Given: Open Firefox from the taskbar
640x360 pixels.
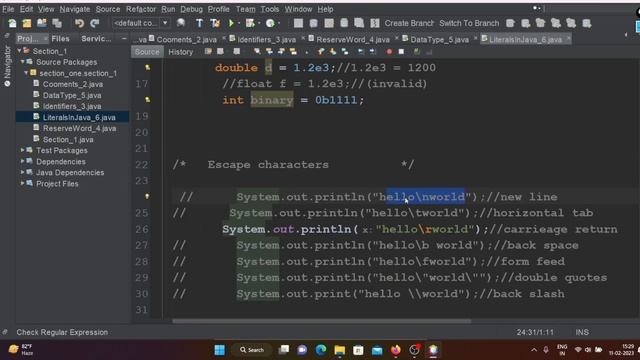Looking at the screenshot, I should click(396, 350).
